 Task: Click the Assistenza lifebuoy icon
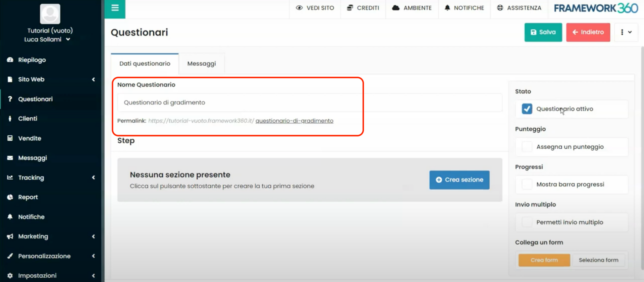[500, 8]
